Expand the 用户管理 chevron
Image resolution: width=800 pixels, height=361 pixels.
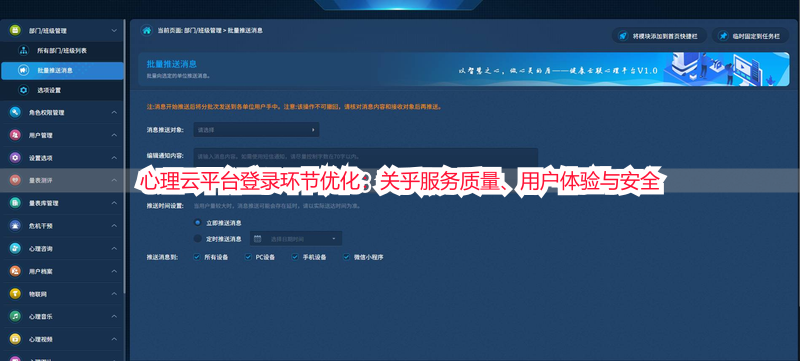114,135
